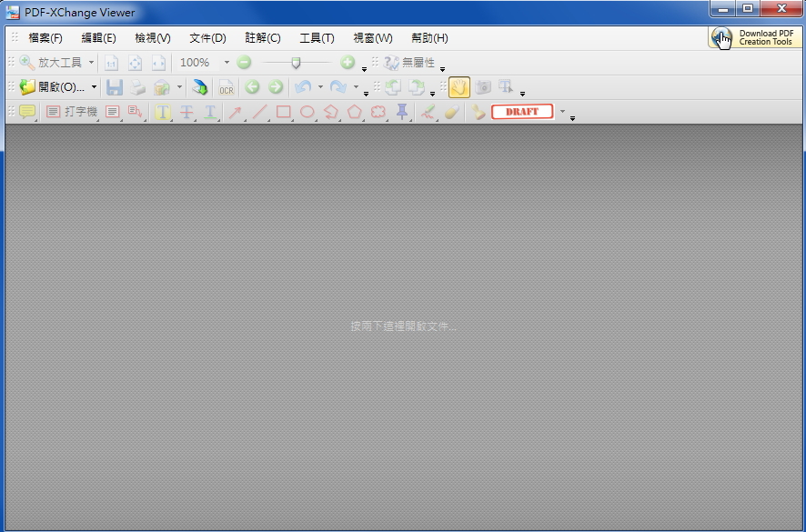Select the pushpin file attachment tool
Screen dimensions: 806x532
402,112
